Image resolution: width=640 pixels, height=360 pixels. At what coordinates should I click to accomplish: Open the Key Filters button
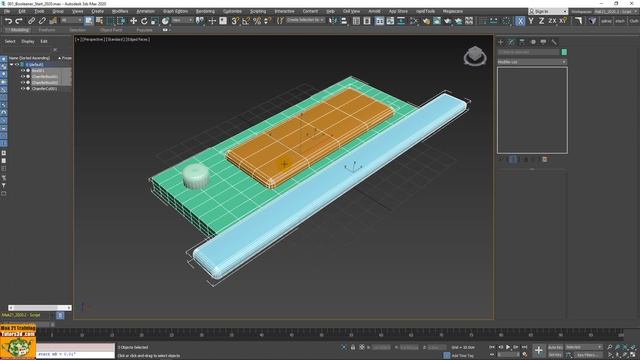[x=588, y=355]
